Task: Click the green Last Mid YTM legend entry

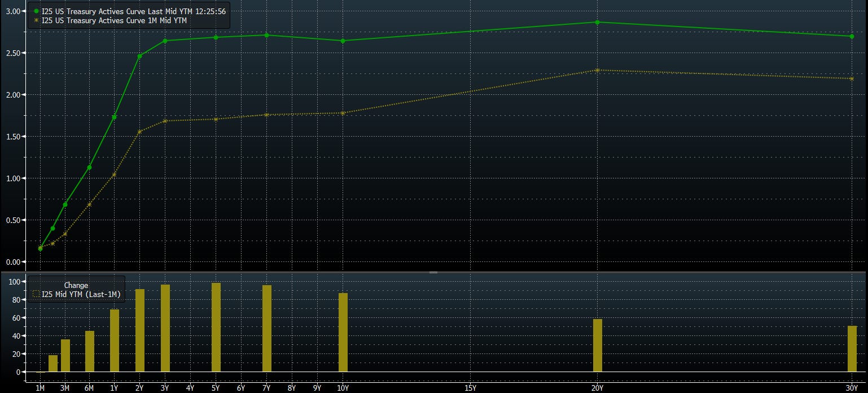Action: [x=134, y=11]
